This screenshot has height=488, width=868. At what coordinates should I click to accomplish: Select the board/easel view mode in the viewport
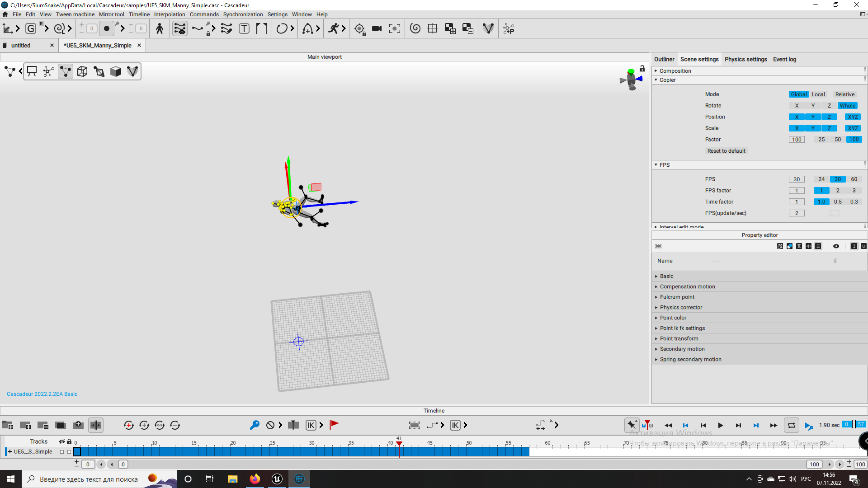(x=32, y=71)
